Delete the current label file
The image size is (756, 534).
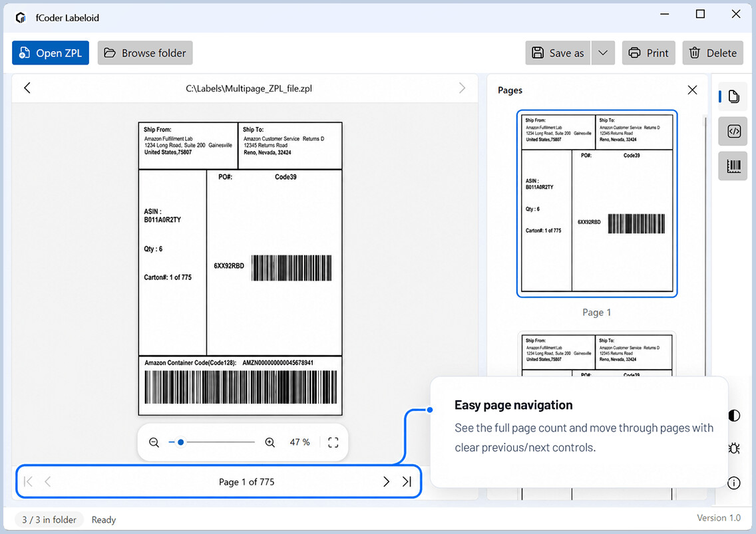pos(713,53)
